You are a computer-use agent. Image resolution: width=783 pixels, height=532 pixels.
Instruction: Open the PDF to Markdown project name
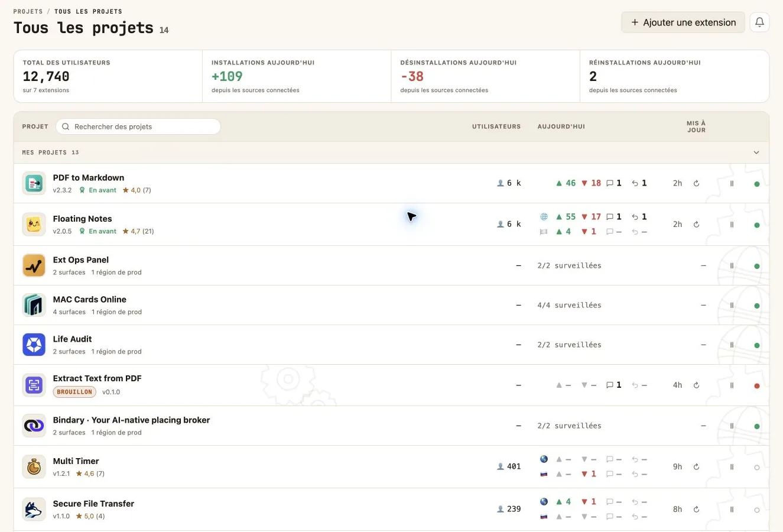[89, 177]
